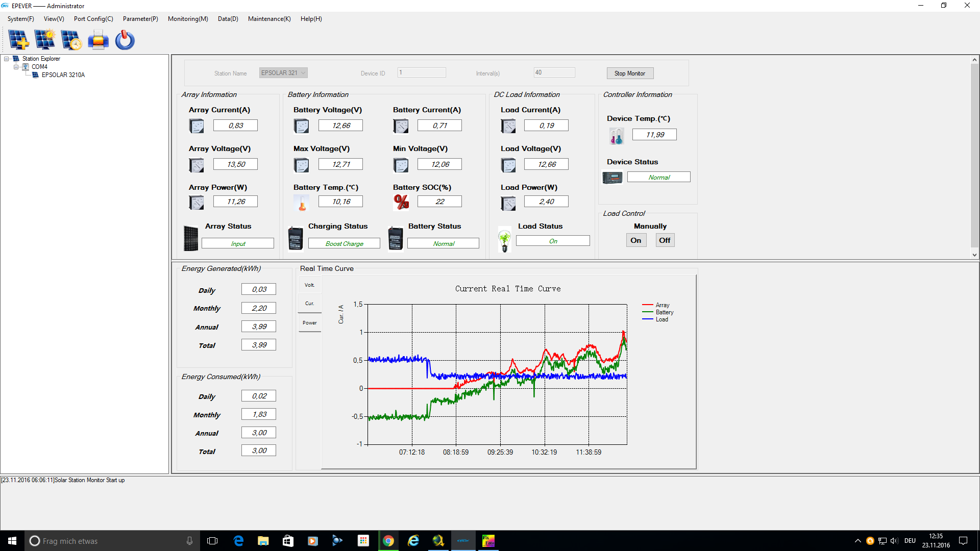980x551 pixels.
Task: Click the Device Temp thermometer icon
Action: (616, 136)
